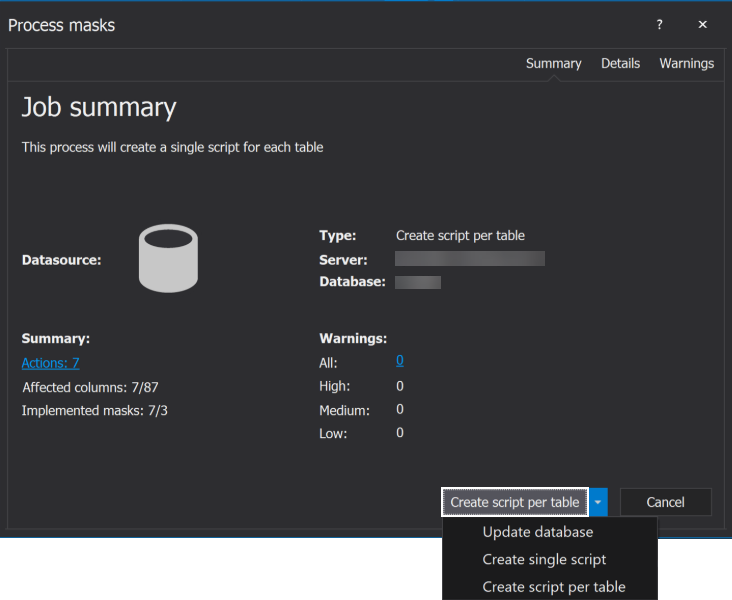732x600 pixels.
Task: Click the datasource database cylinder icon
Action: click(168, 259)
